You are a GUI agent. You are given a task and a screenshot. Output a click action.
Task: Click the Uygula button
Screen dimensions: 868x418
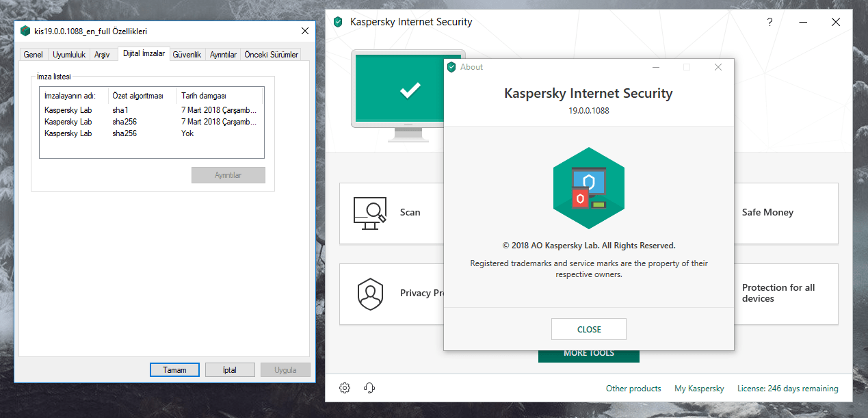285,369
